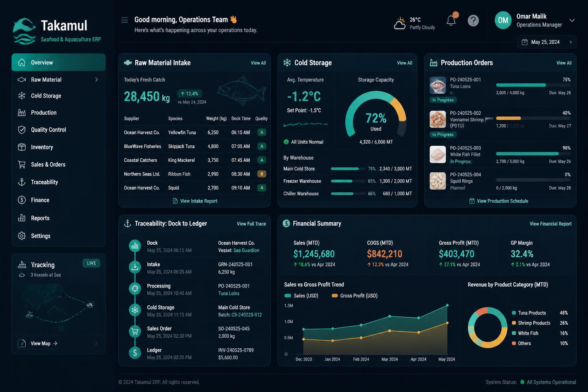Open the notifications bell
Viewport: 588px width, 392px height.
click(x=451, y=20)
